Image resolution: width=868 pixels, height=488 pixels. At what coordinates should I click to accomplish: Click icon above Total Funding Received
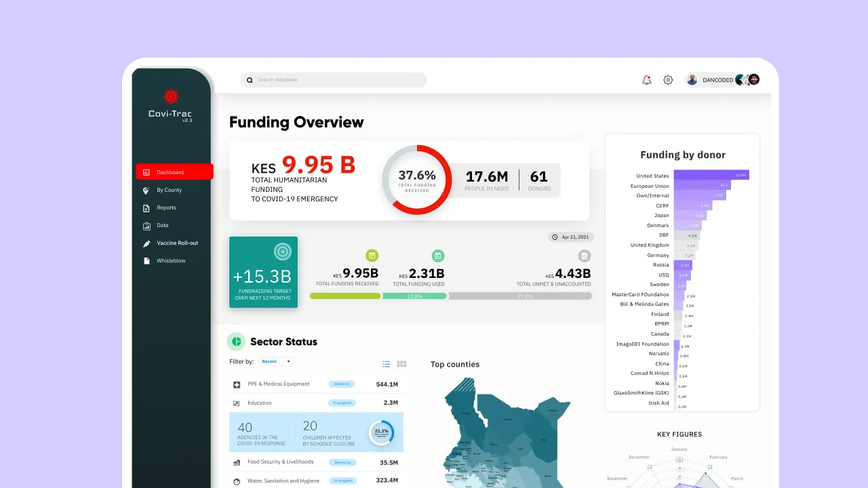[x=372, y=256]
